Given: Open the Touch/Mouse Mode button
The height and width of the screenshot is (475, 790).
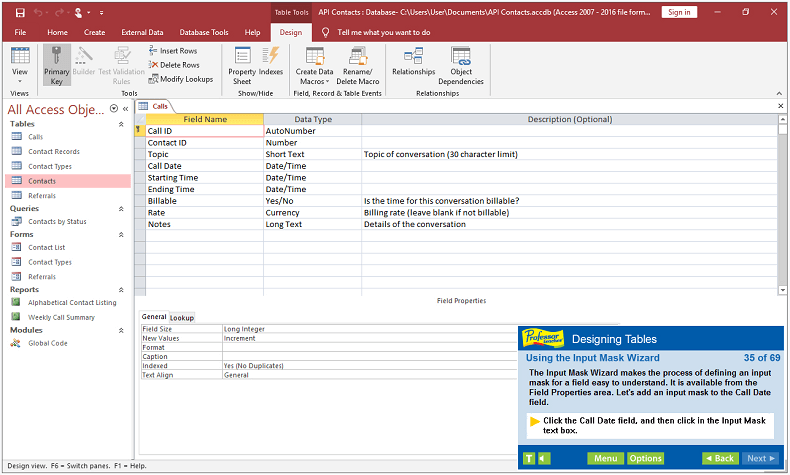Looking at the screenshot, I should point(78,13).
